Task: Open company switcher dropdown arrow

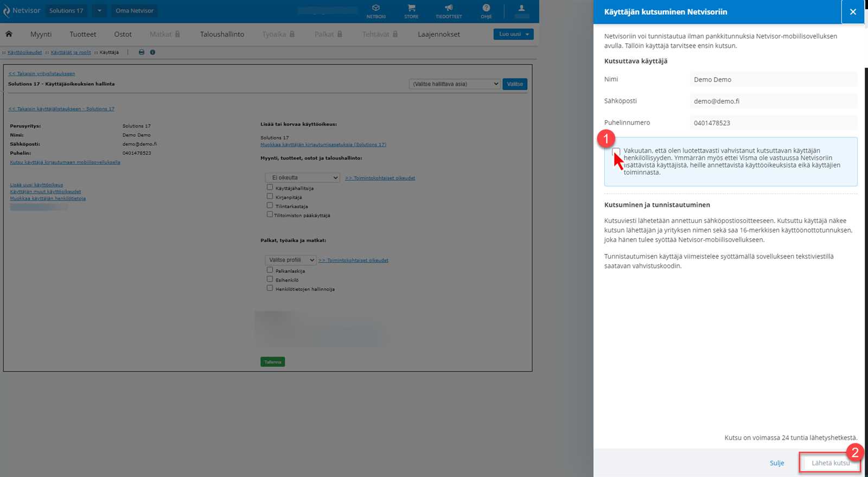Action: tap(99, 11)
